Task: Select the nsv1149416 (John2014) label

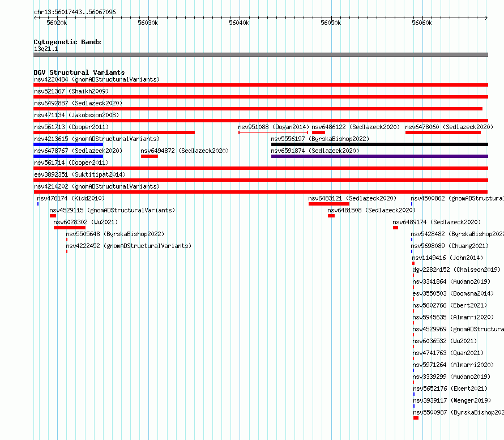Action: coord(447,258)
